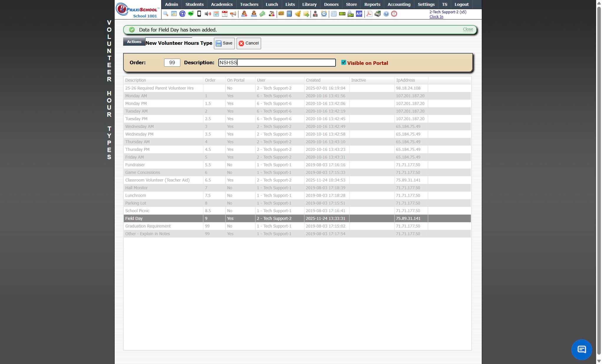The width and height of the screenshot is (602, 364).
Task: Open the Accounting menu
Action: pyautogui.click(x=399, y=4)
